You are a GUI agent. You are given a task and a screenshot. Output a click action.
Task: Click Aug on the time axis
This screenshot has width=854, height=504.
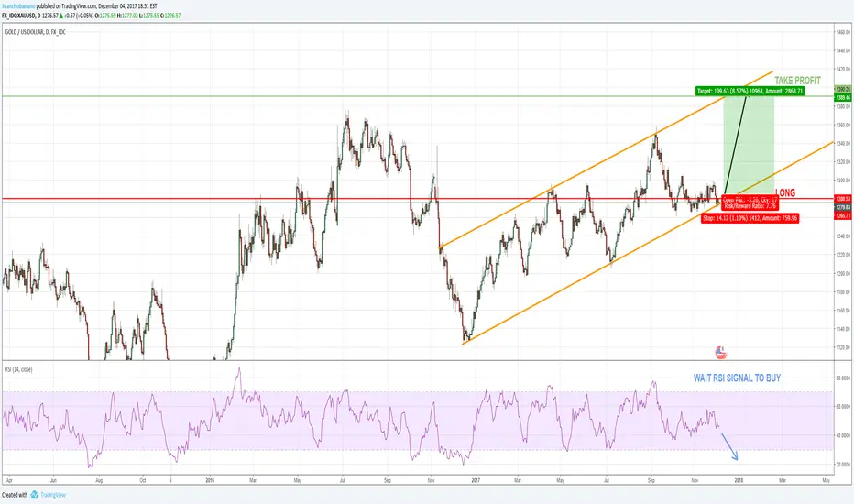[99, 480]
